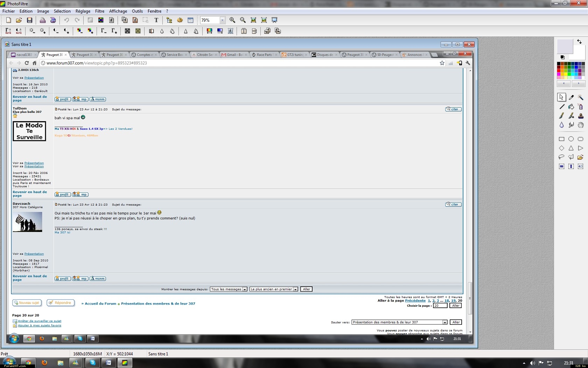Viewport: 588px width, 368px height.
Task: Open the Image size dialog icon
Action: coord(124,20)
